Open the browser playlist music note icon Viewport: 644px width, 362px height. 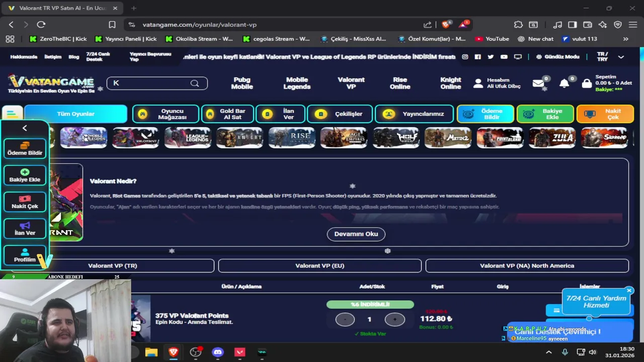pyautogui.click(x=557, y=25)
